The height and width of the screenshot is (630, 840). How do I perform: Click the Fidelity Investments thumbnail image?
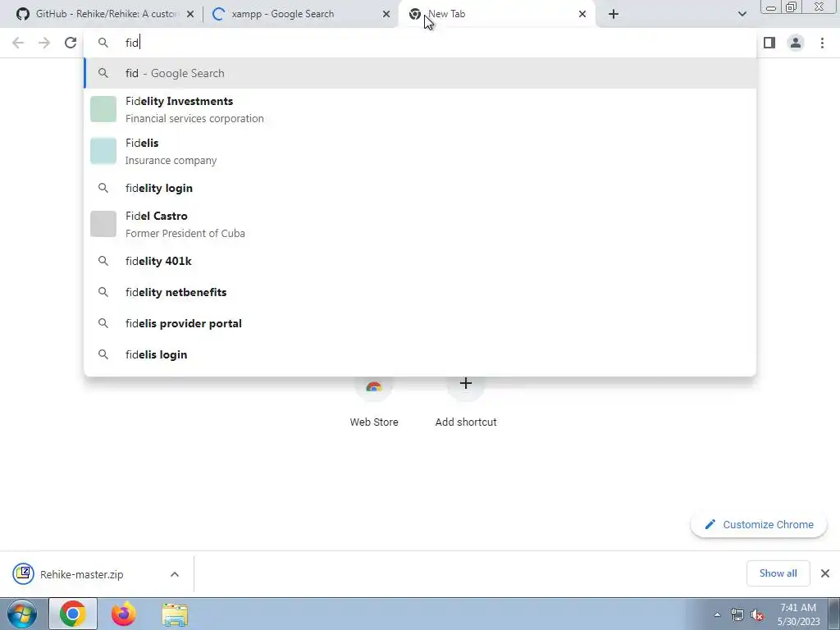click(x=103, y=109)
